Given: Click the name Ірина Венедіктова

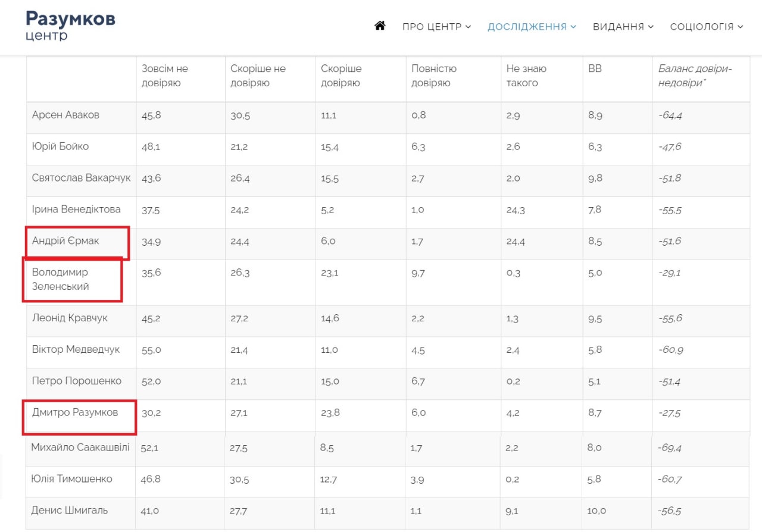Looking at the screenshot, I should (x=76, y=209).
